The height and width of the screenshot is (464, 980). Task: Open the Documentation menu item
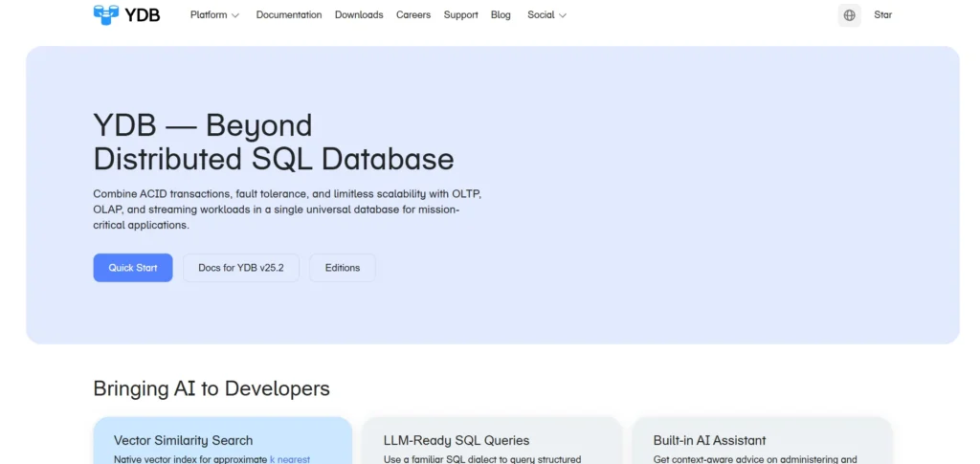click(x=289, y=15)
